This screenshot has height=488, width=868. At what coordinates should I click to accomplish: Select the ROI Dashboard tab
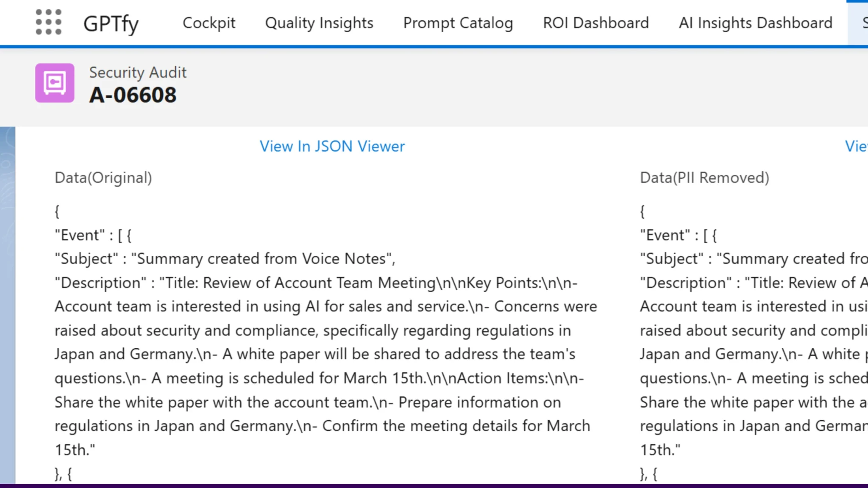pos(596,23)
